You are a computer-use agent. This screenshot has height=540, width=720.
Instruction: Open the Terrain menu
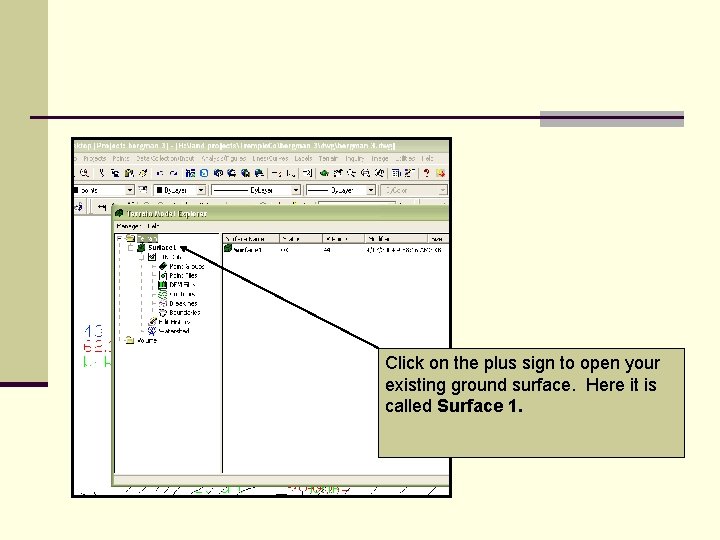[328, 158]
